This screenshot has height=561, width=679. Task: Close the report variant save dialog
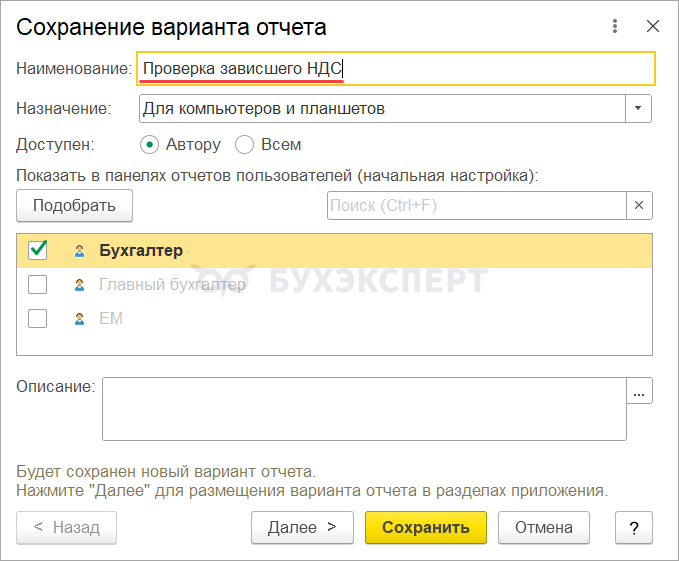652,27
